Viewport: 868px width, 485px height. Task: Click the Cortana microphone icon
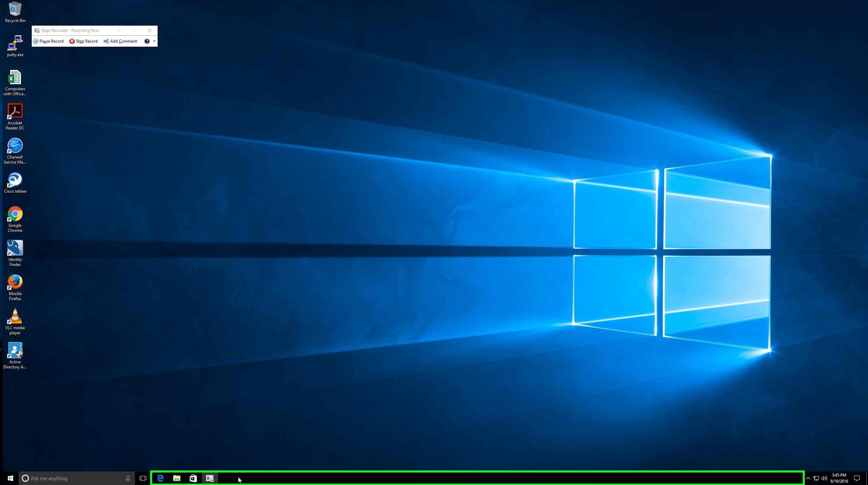[128, 478]
